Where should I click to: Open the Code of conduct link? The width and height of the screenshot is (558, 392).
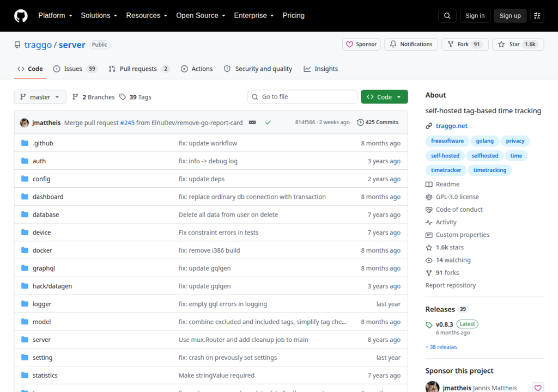pos(459,210)
